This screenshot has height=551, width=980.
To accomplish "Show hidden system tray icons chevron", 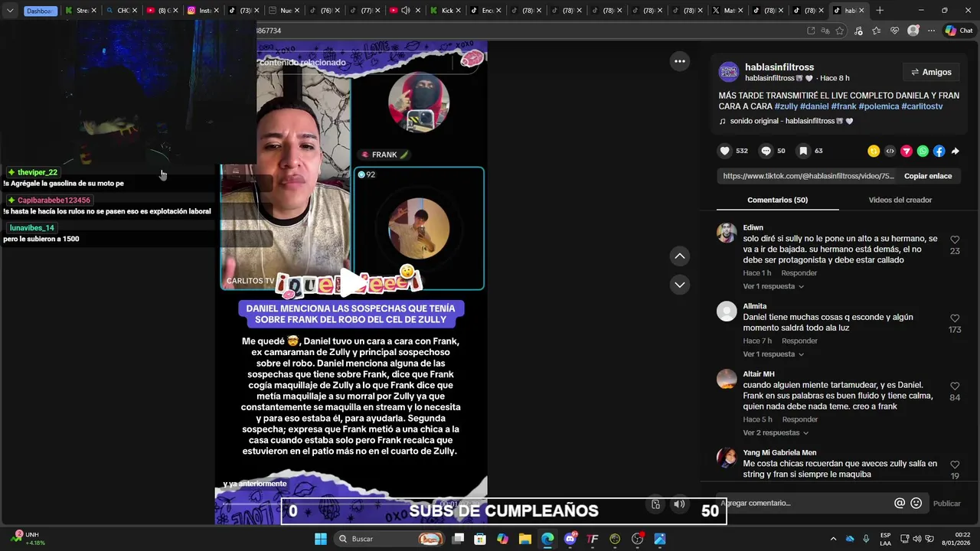I will [833, 539].
